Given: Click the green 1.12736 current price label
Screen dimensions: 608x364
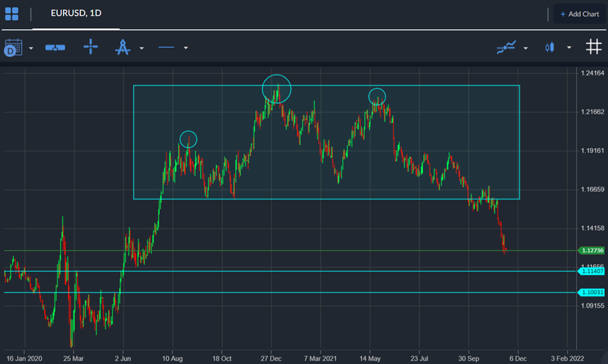Looking at the screenshot, I should tap(591, 250).
